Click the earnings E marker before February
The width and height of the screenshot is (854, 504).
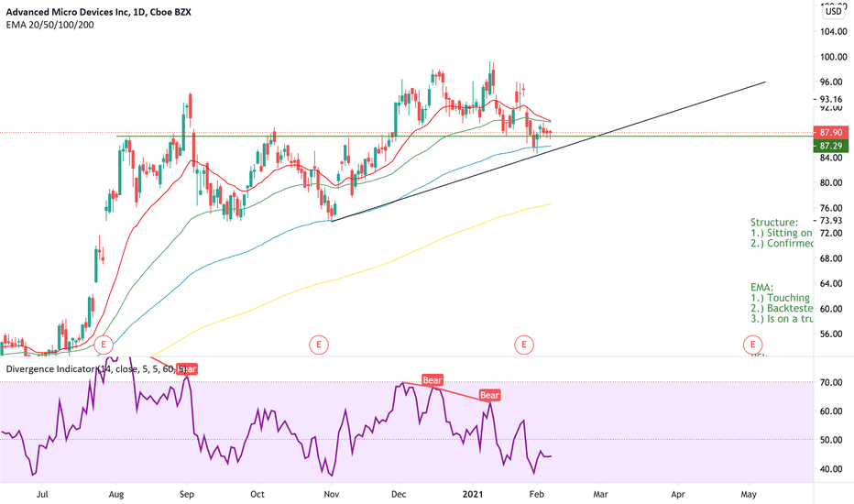click(x=524, y=345)
